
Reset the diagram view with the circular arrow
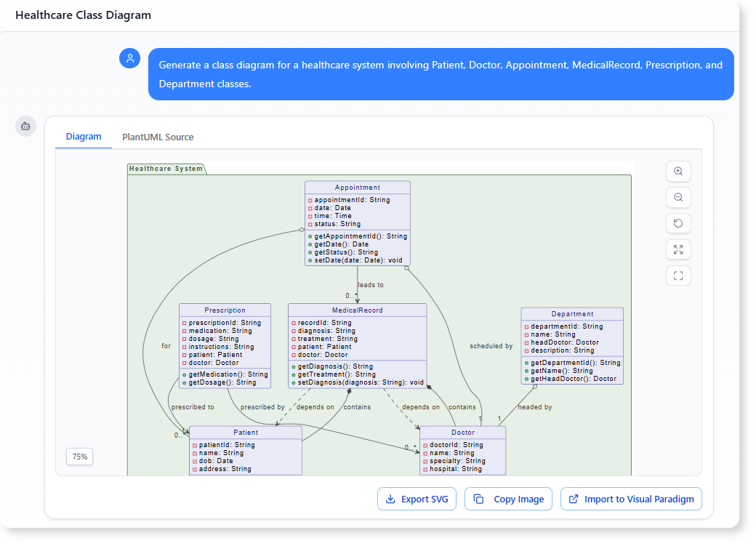[678, 223]
